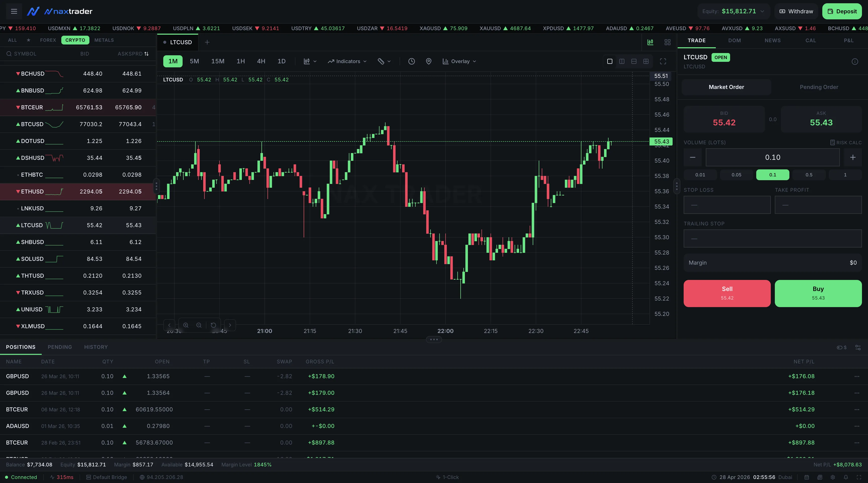The image size is (868, 483).
Task: Switch to the DOM tab
Action: (734, 40)
